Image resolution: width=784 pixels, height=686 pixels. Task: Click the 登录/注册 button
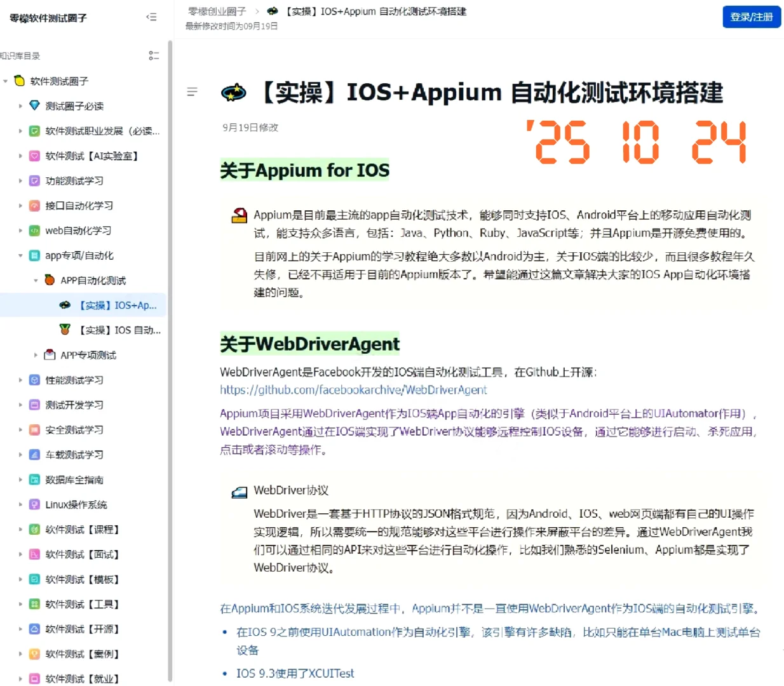tap(752, 17)
